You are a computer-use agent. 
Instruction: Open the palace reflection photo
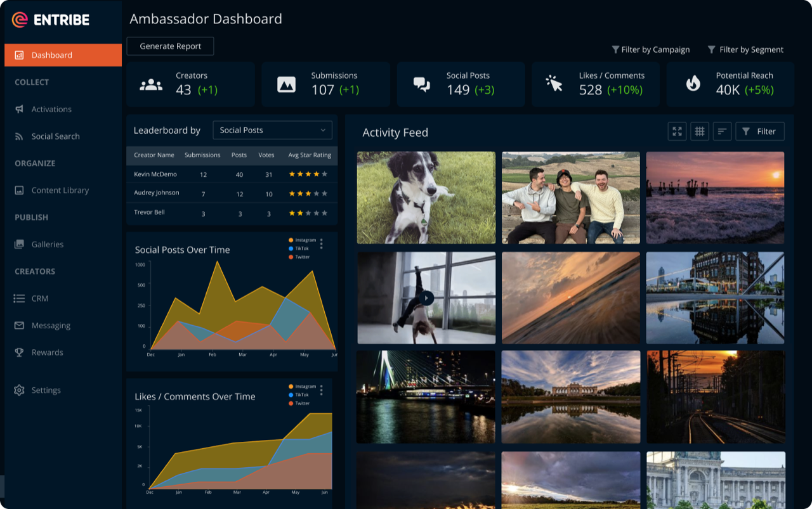(x=571, y=397)
